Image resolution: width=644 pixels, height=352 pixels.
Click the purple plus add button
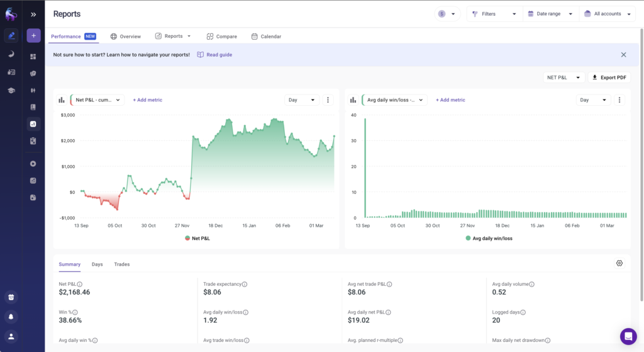point(33,36)
